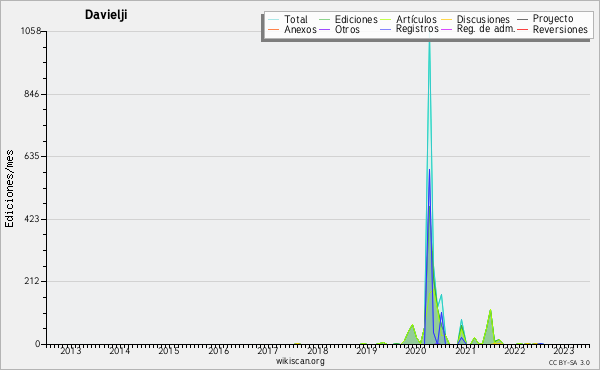
Task: Click the 2016 x-axis year label
Action: click(218, 351)
